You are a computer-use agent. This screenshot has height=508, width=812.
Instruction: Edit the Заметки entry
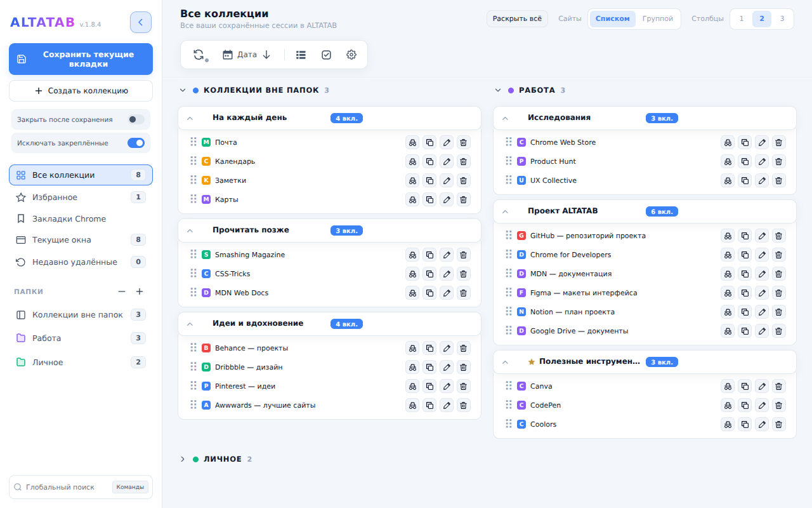(447, 180)
